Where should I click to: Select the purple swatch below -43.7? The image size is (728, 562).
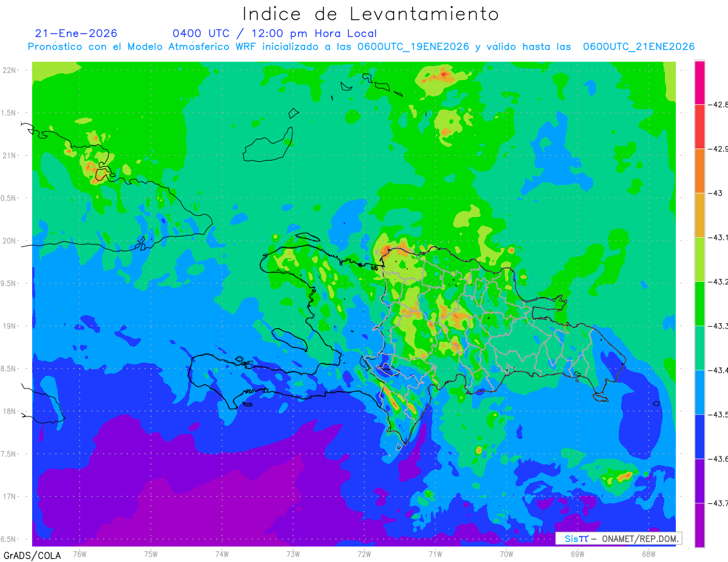(699, 525)
